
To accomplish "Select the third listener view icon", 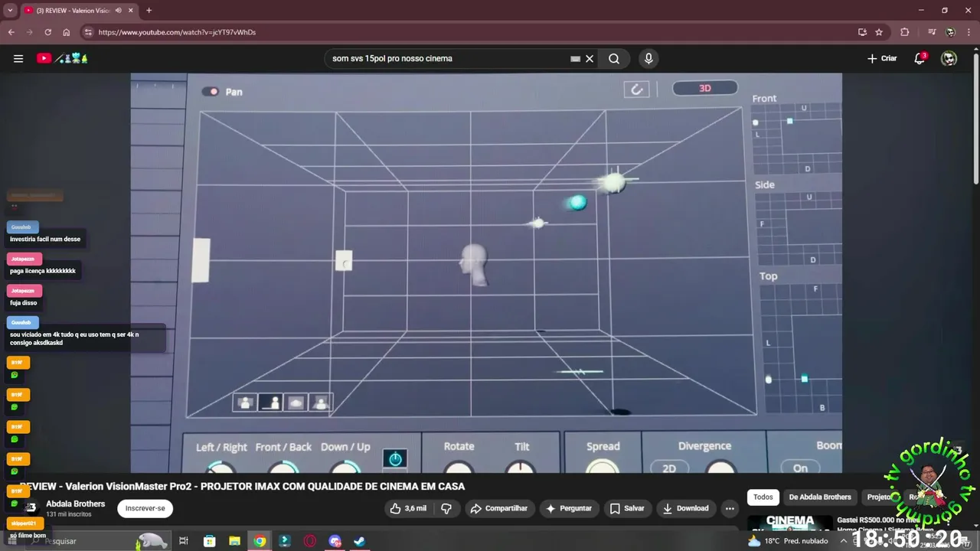I will pyautogui.click(x=296, y=403).
